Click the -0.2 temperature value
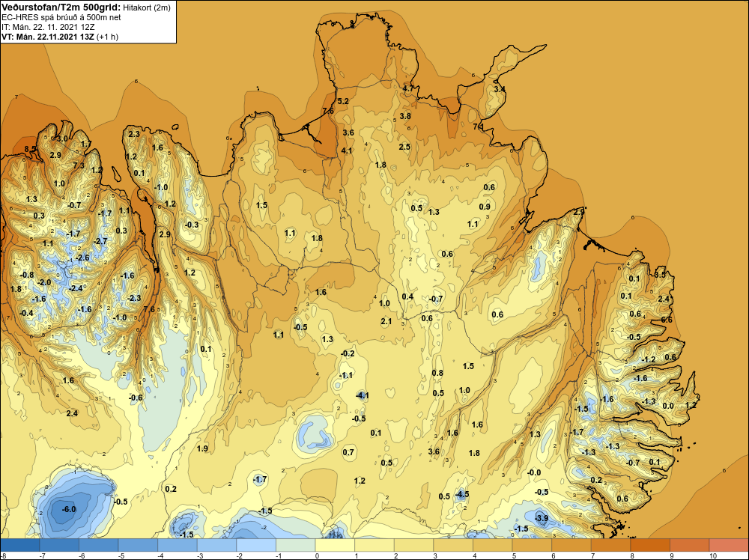This screenshot has width=749, height=560. (348, 353)
